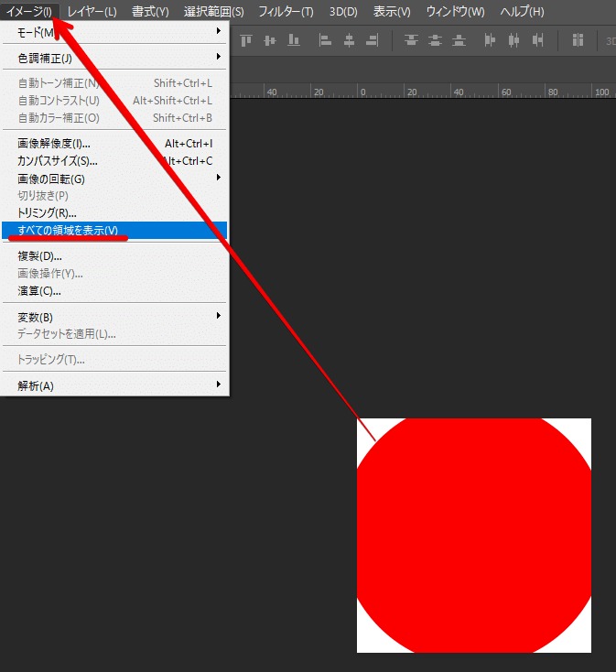This screenshot has height=672, width=616.
Task: Click the Align bottom edges icon
Action: click(293, 40)
